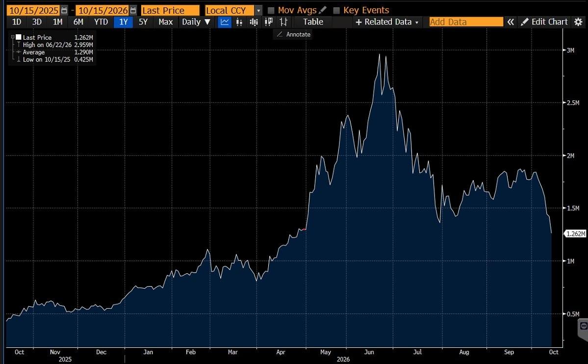
Task: Click the end date field 10/15/2026
Action: point(103,10)
